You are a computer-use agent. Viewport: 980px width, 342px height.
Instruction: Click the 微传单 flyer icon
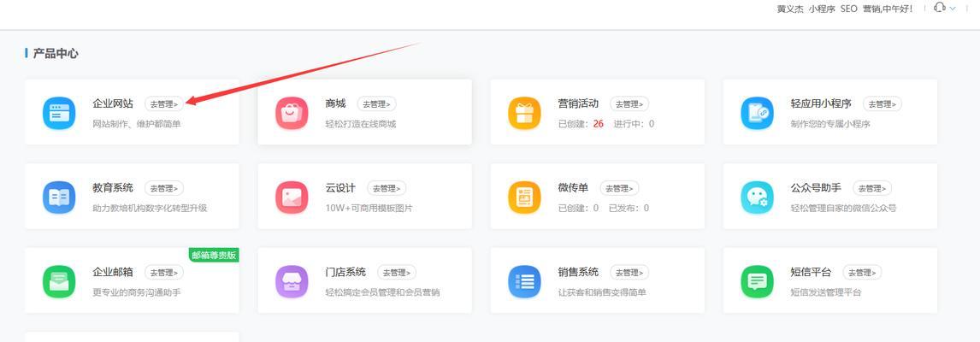pyautogui.click(x=524, y=198)
